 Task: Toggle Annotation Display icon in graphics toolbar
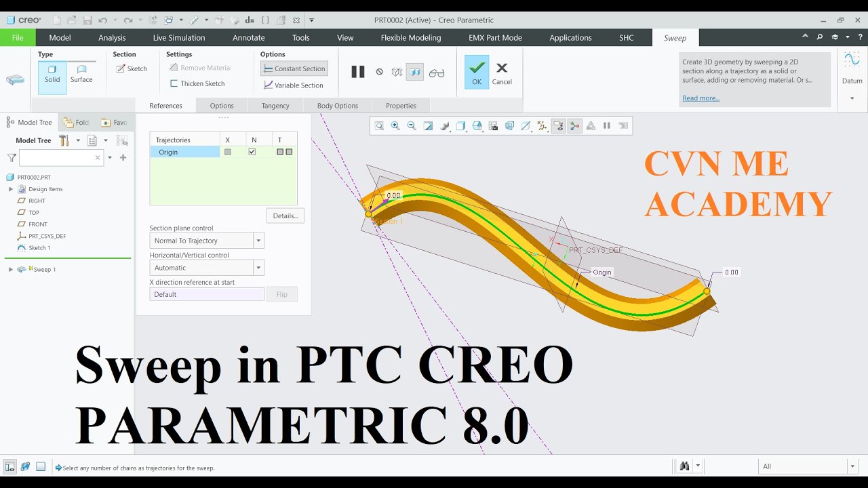(x=558, y=125)
